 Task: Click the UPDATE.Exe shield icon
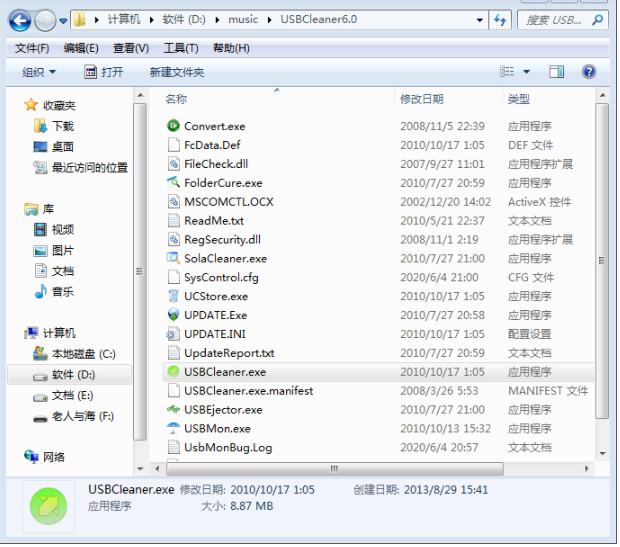tap(173, 315)
